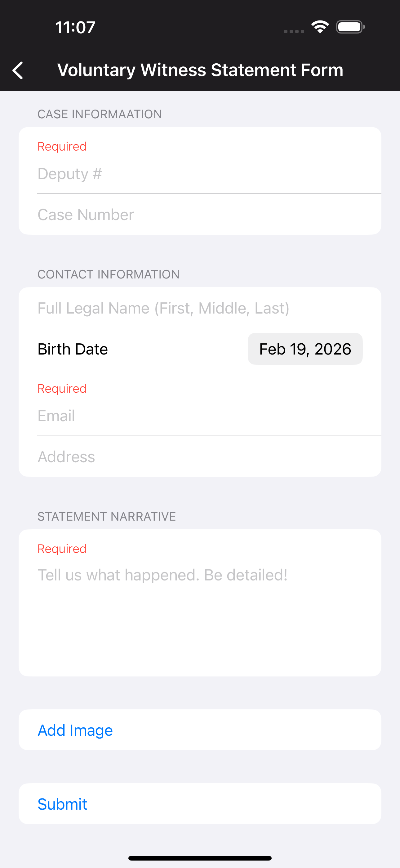Tap the Wi-Fi status icon
This screenshot has height=868, width=400.
click(x=320, y=27)
